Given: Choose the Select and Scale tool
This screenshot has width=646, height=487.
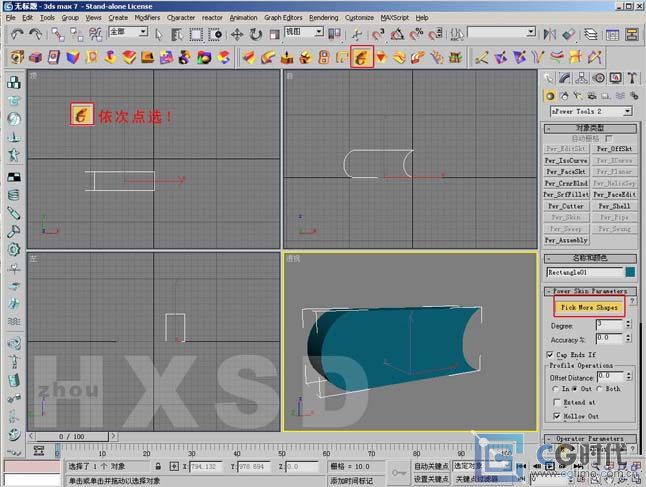Looking at the screenshot, I should pyautogui.click(x=274, y=35).
